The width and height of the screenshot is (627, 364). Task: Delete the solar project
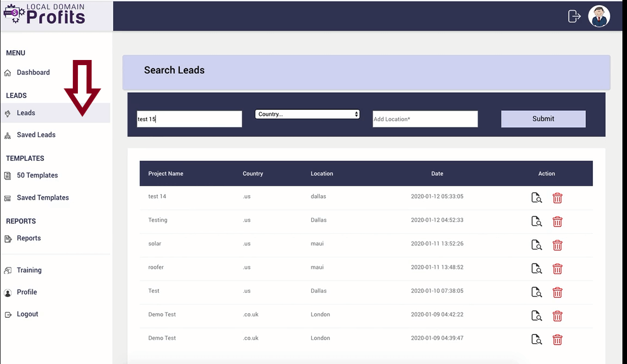pos(557,245)
